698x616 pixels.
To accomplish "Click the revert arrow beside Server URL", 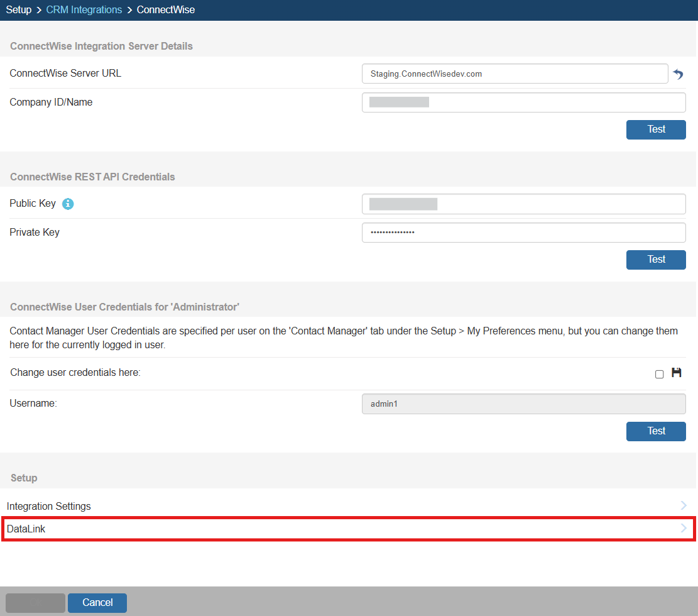I will point(678,74).
